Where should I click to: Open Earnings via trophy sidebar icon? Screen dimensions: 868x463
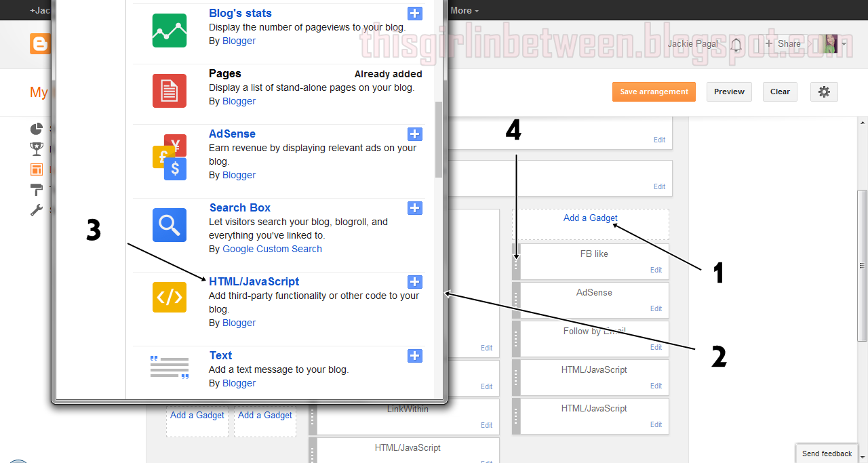tap(37, 148)
